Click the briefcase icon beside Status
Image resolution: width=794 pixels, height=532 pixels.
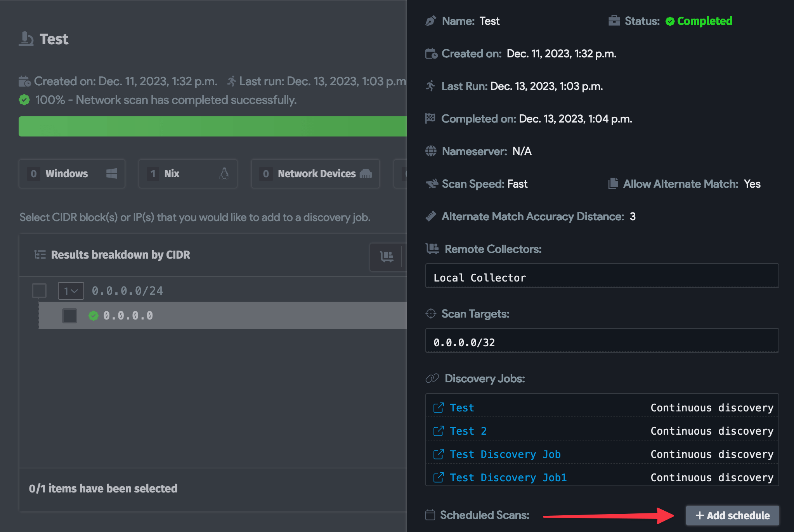click(614, 21)
